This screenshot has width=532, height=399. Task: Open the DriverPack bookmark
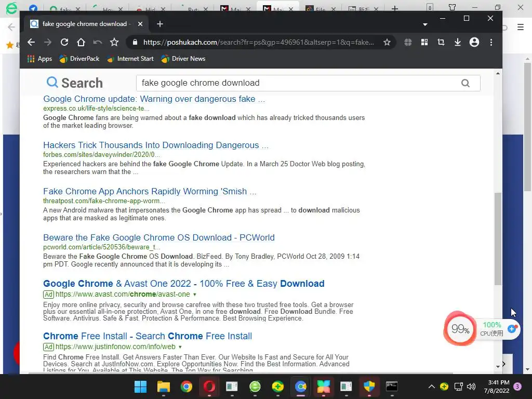[x=79, y=59]
